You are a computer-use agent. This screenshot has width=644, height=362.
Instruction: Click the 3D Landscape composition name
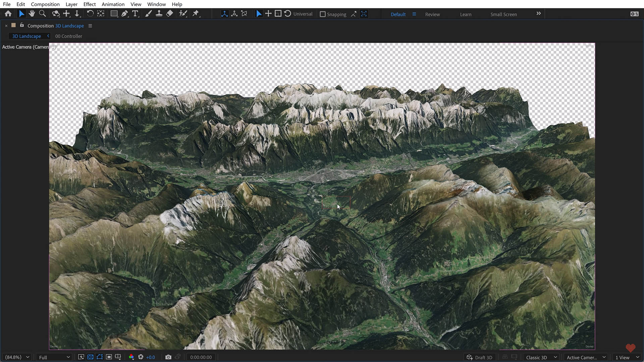tap(69, 26)
